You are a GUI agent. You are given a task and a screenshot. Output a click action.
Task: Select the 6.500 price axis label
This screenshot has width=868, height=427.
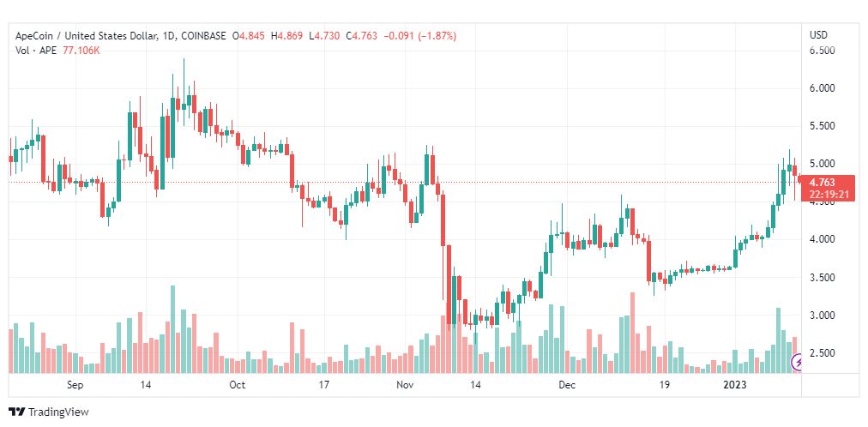pos(822,51)
